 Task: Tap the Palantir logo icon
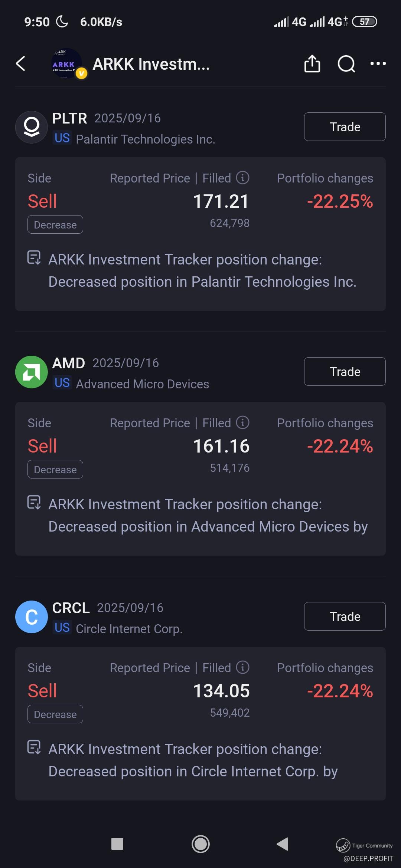point(32,127)
